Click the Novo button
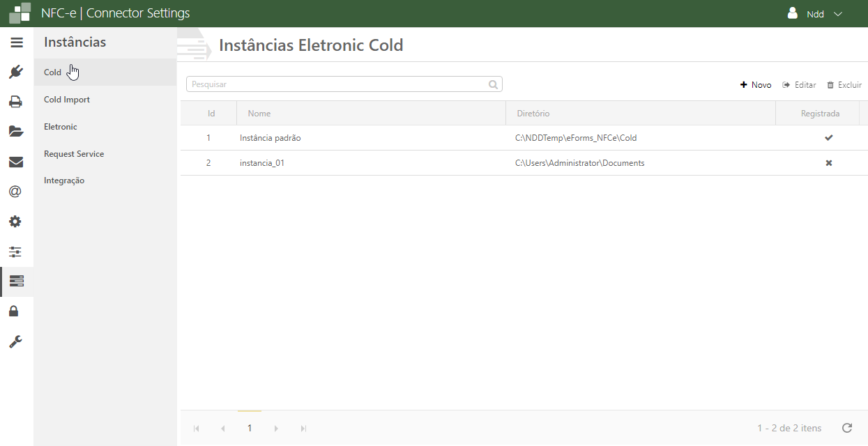The height and width of the screenshot is (446, 868). coord(756,85)
